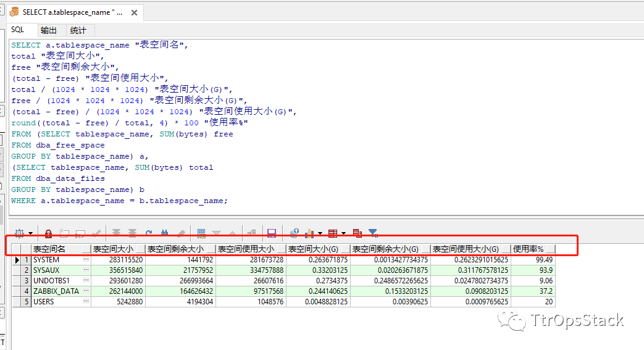Select row 3 via its row number
Image resolution: width=644 pixels, height=350 pixels.
coord(27,281)
